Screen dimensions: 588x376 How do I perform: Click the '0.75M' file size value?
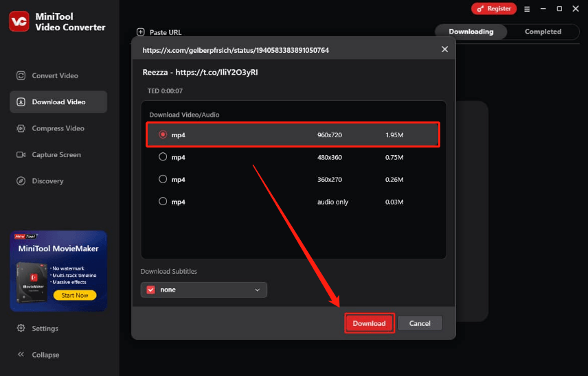click(x=394, y=157)
